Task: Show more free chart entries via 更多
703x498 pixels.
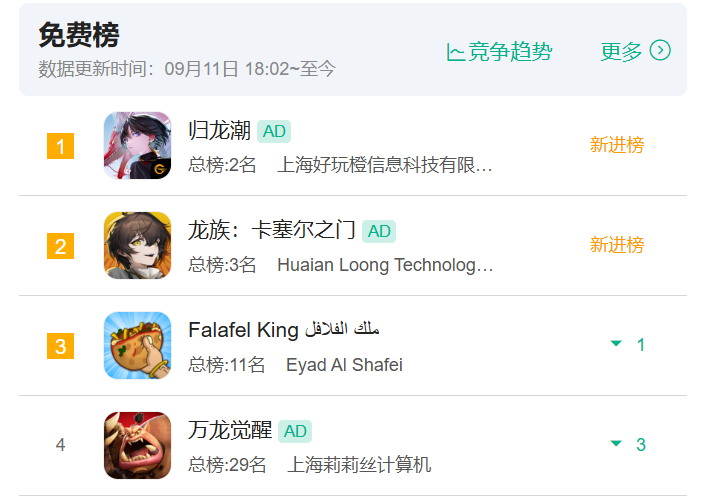Action: pyautogui.click(x=635, y=51)
